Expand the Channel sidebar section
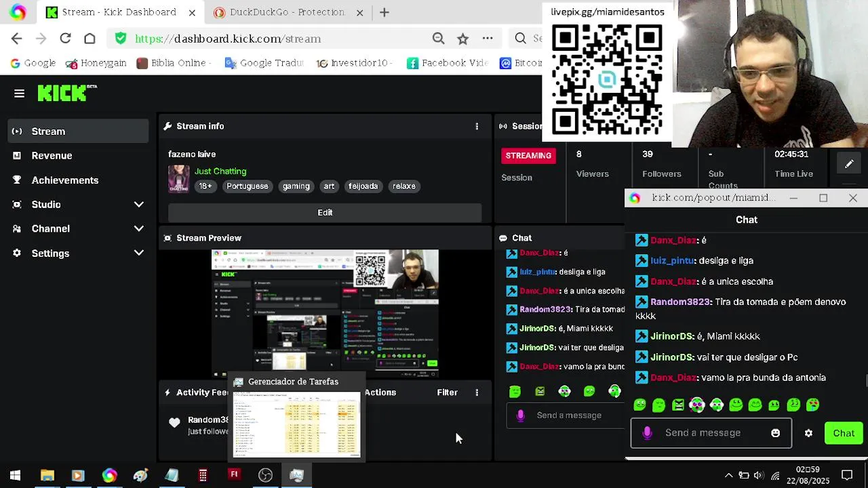 [78, 229]
